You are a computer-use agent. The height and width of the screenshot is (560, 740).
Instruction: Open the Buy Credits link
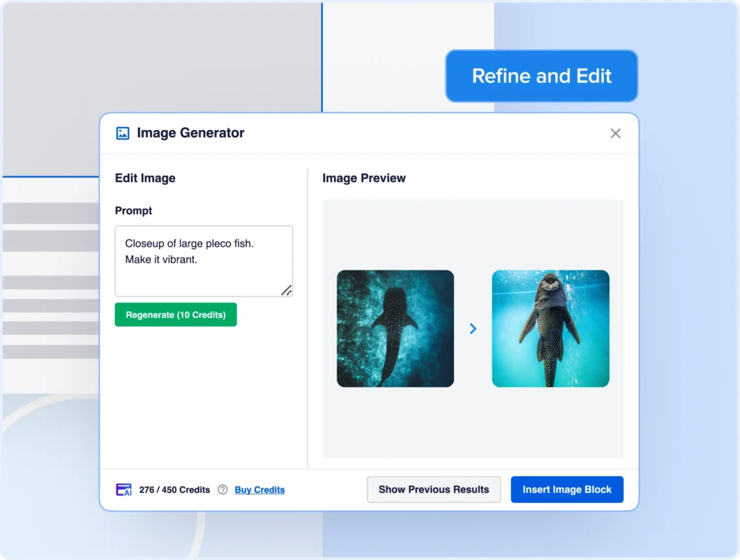pos(259,490)
